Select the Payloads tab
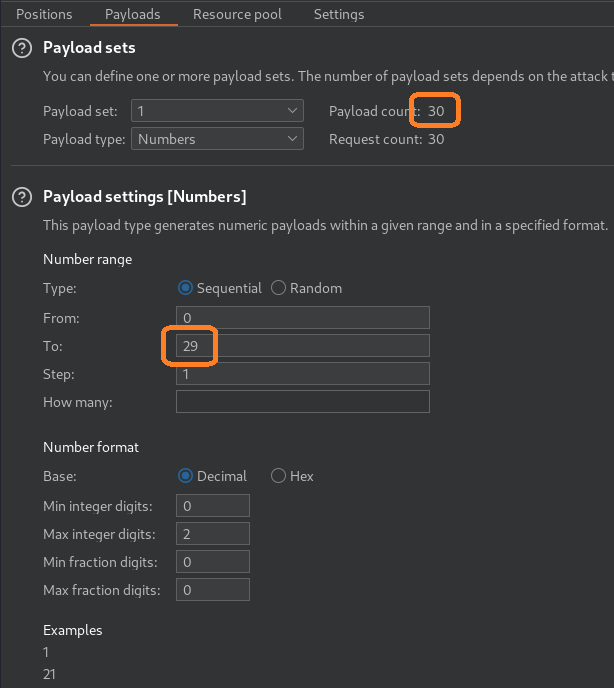 click(133, 14)
